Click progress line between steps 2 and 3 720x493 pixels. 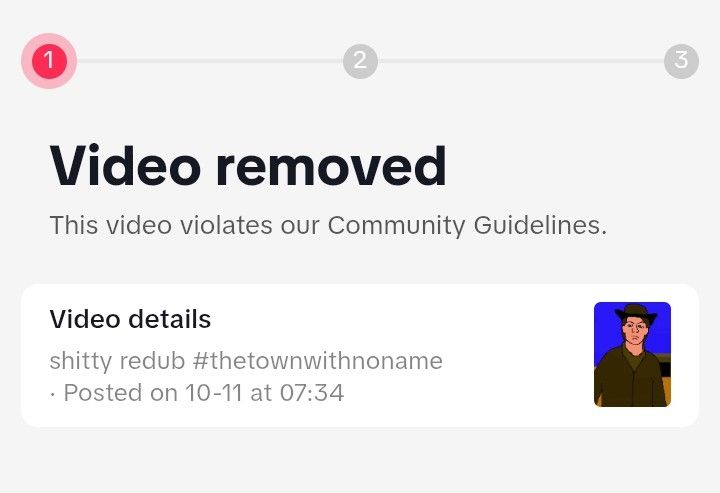point(521,61)
